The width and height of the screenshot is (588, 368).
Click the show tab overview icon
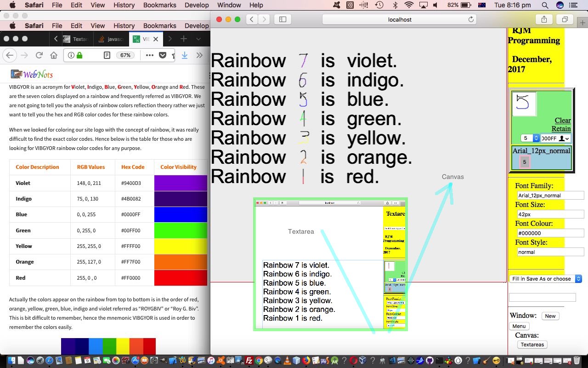[x=565, y=19]
